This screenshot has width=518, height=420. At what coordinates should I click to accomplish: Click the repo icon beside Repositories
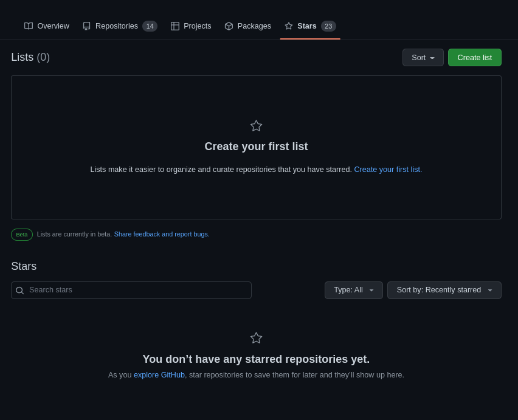pyautogui.click(x=86, y=26)
